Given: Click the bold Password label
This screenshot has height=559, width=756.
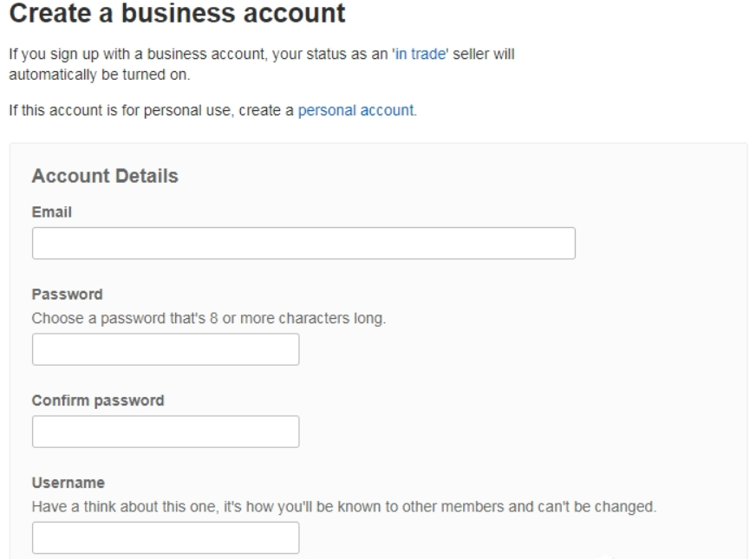Looking at the screenshot, I should coord(67,295).
